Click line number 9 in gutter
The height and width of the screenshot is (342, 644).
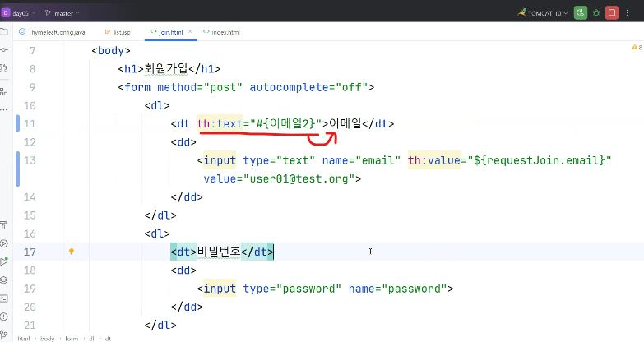coord(33,87)
